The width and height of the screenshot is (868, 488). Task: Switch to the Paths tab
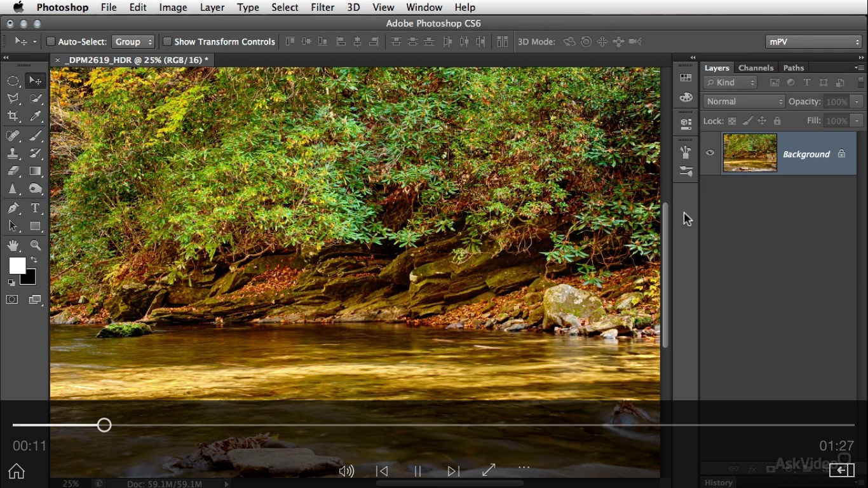point(794,68)
